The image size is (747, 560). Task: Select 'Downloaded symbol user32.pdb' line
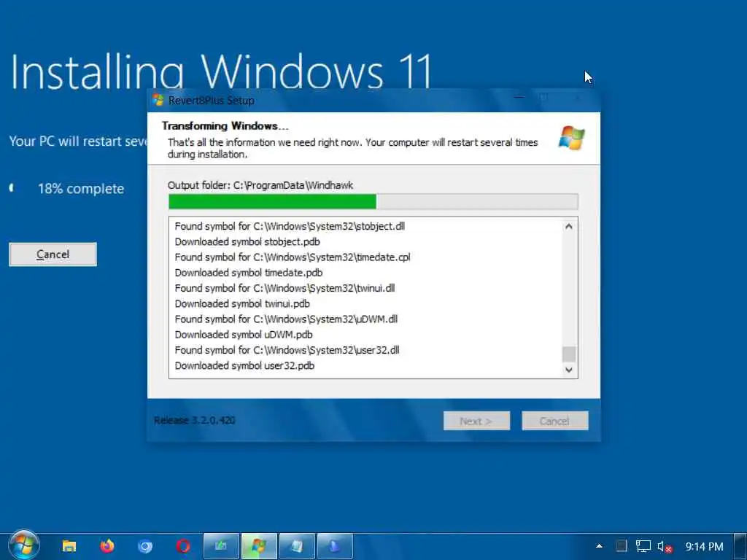pyautogui.click(x=244, y=366)
